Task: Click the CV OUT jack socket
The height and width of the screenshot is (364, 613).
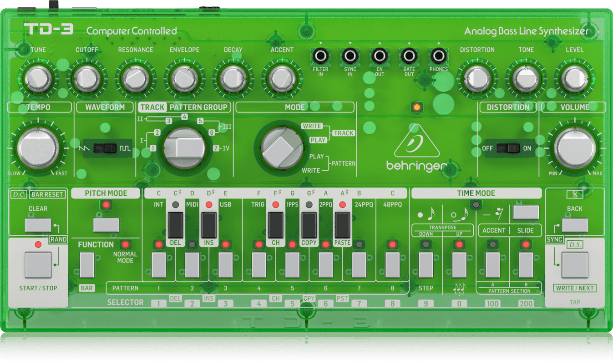Action: [x=380, y=56]
